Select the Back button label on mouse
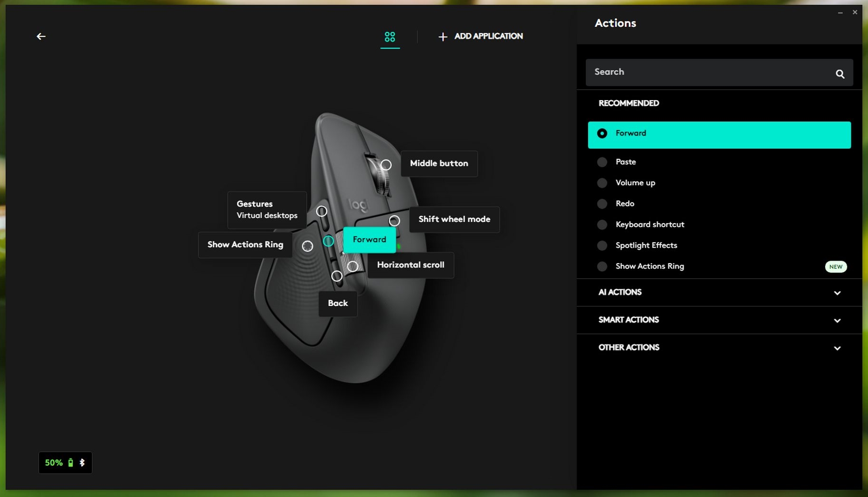The image size is (868, 497). pos(338,304)
